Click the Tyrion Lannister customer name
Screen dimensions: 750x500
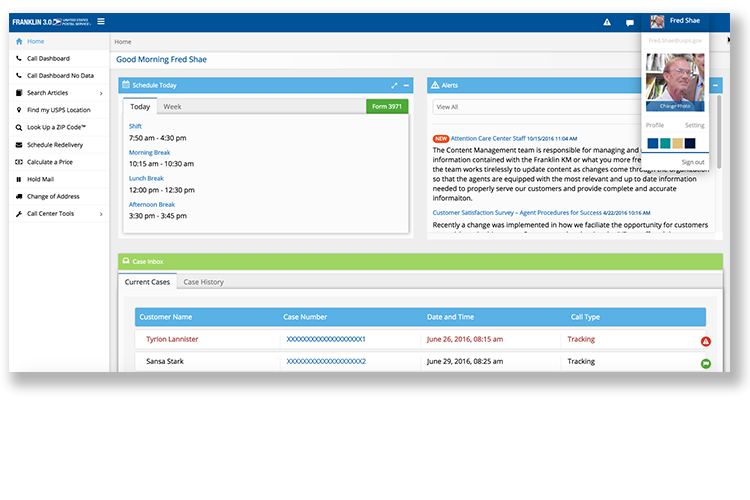click(172, 339)
